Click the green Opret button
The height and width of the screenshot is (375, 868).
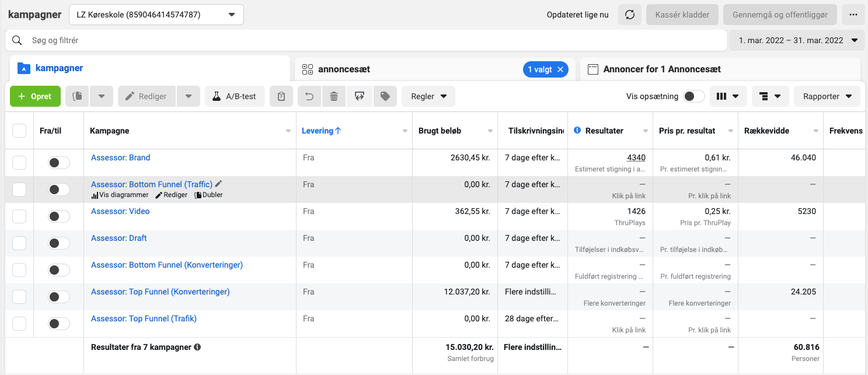click(x=35, y=96)
